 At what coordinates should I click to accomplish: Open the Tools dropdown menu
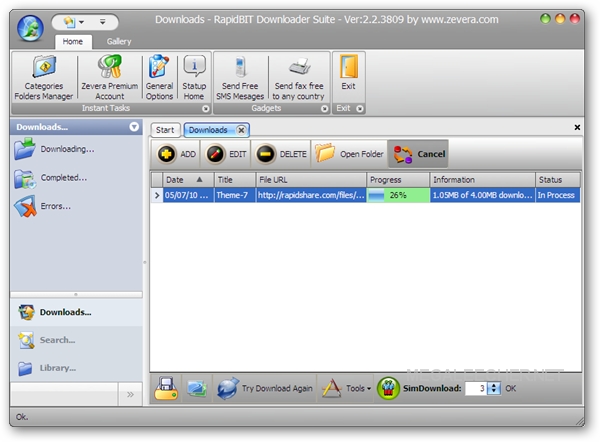(x=347, y=389)
